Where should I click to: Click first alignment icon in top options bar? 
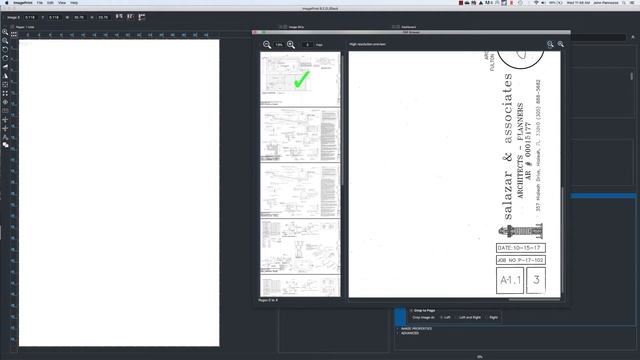pyautogui.click(x=119, y=17)
